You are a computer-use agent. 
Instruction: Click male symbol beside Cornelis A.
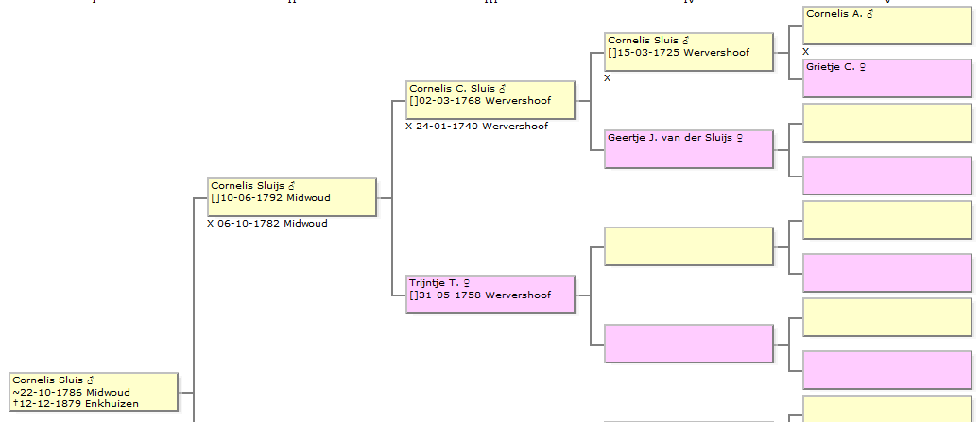(x=869, y=14)
